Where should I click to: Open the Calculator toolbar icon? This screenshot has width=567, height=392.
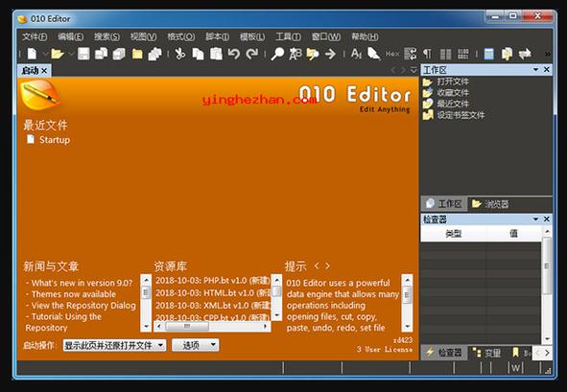click(x=488, y=54)
